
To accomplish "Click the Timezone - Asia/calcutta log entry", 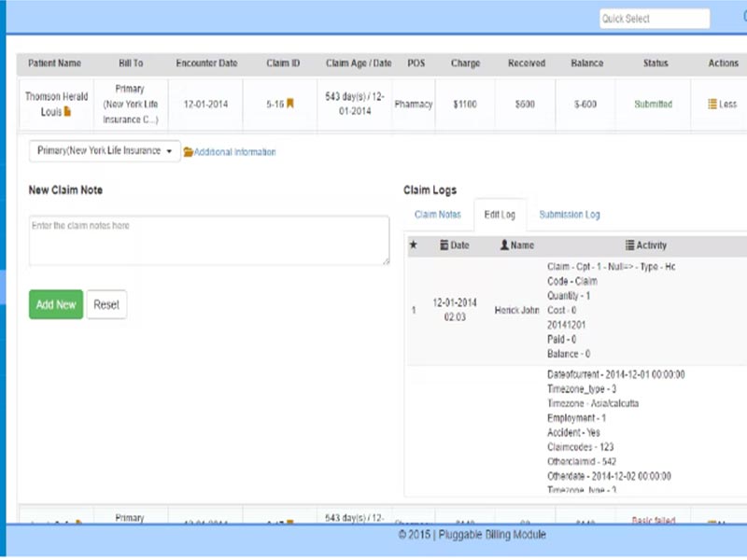I will (593, 403).
